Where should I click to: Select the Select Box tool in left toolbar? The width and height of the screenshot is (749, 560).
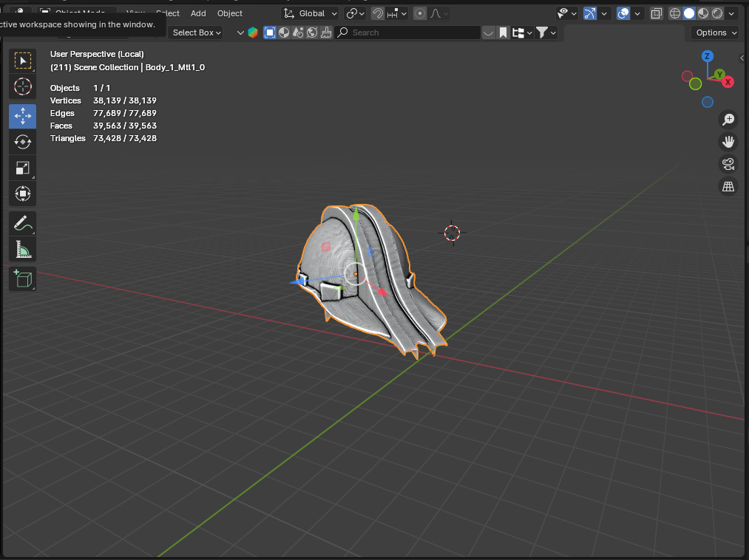(x=22, y=61)
